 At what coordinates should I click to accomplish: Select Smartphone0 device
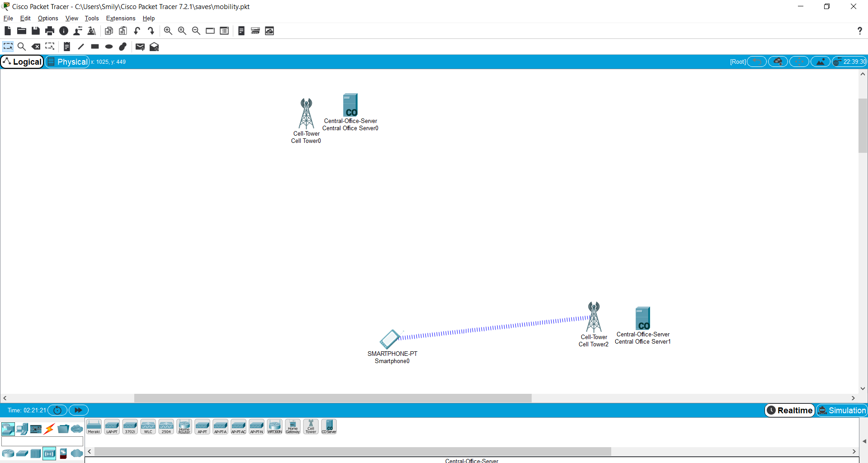(389, 339)
